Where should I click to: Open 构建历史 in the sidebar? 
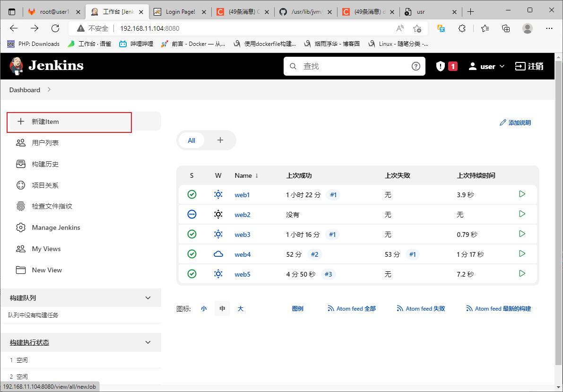click(x=45, y=164)
